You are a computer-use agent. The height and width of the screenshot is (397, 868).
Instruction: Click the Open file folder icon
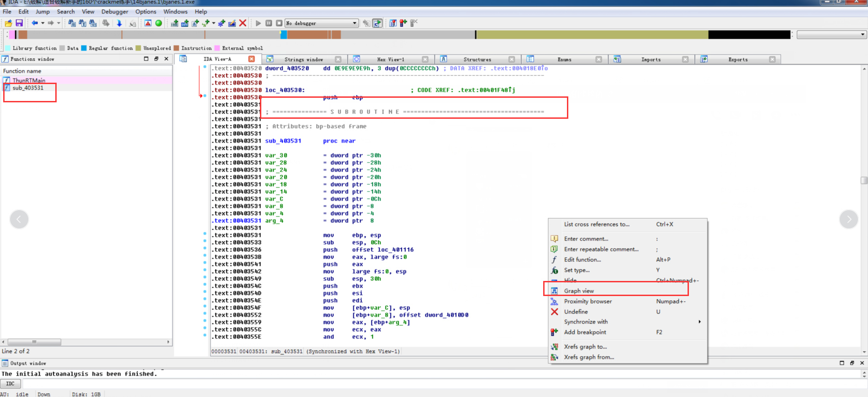[x=8, y=23]
